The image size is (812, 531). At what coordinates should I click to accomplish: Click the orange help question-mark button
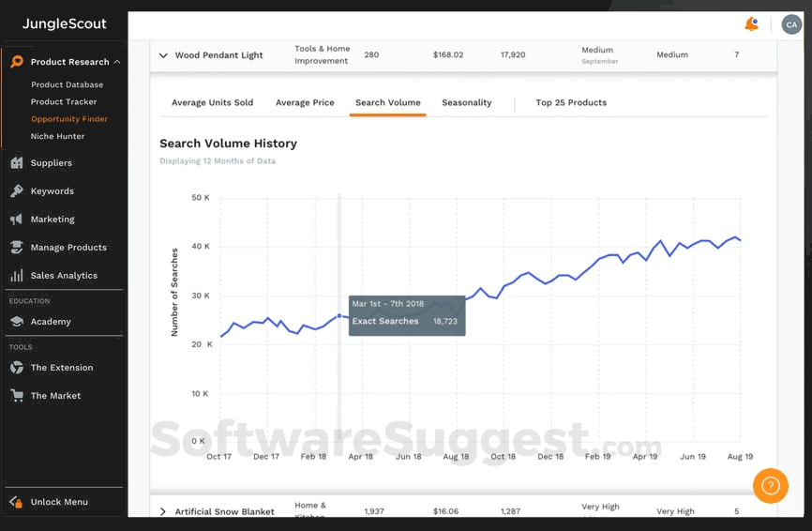click(x=770, y=485)
